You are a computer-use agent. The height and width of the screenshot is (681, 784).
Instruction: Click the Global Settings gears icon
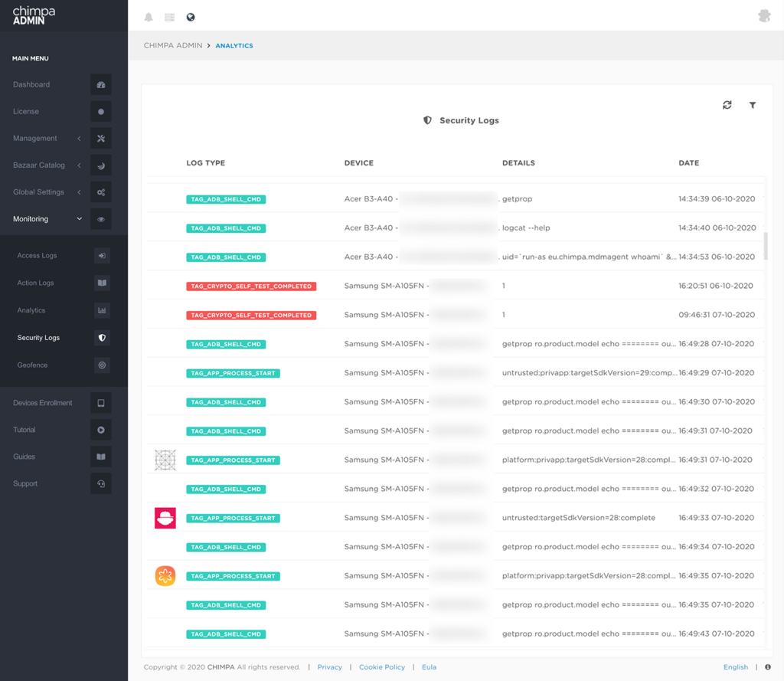(101, 192)
